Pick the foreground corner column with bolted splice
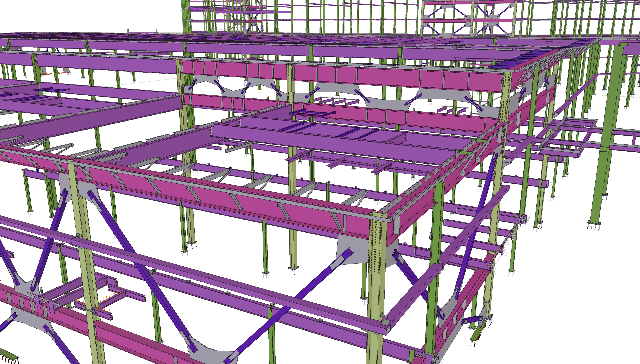This screenshot has height=364, width=640. coord(376,288)
